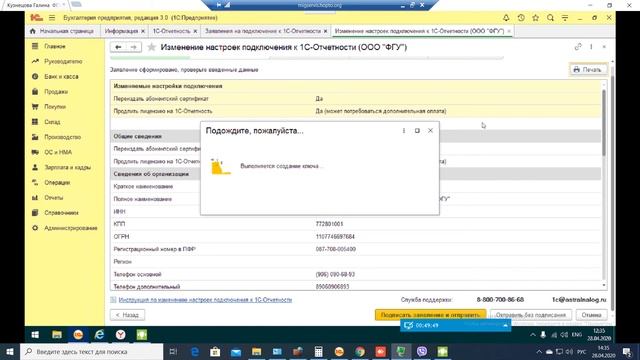Close the Информация tab
Screen dimensions: 640x360
pos(143,31)
